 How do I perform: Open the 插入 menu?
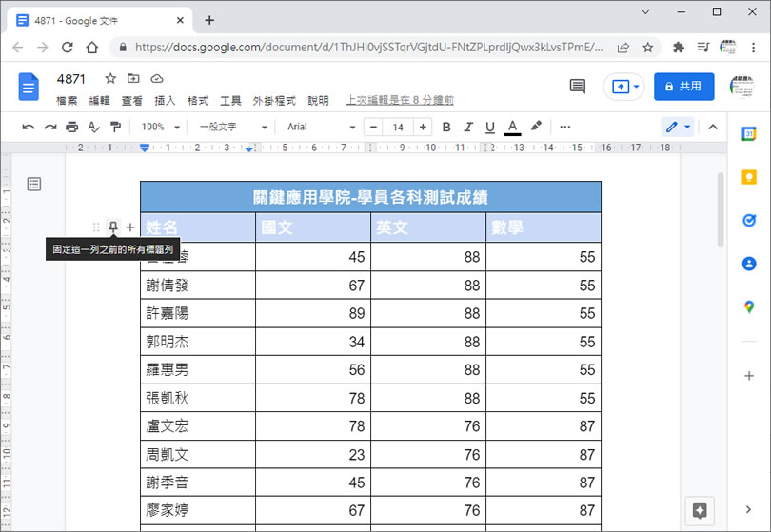pyautogui.click(x=165, y=101)
